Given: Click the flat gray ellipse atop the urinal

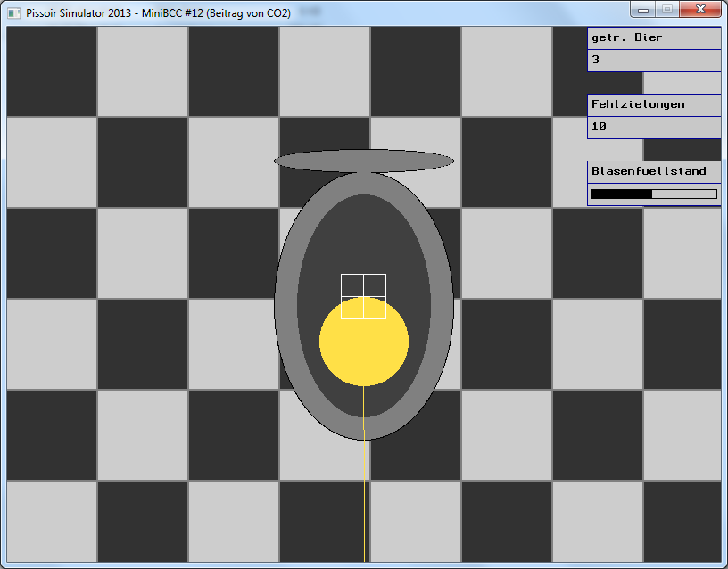Looking at the screenshot, I should tap(364, 161).
